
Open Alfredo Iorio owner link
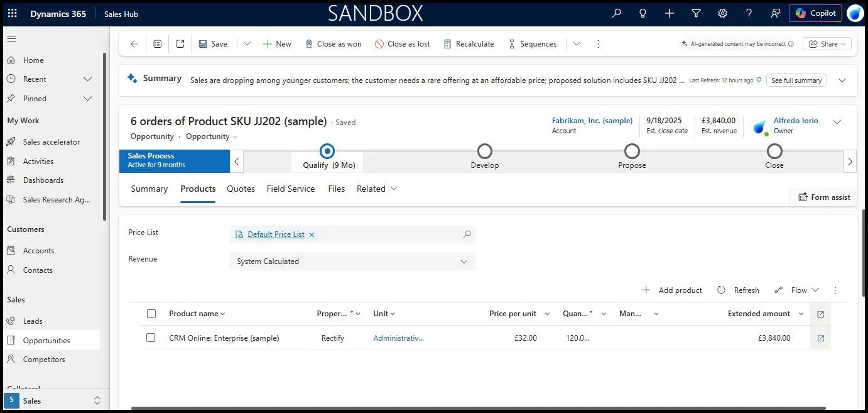pos(796,121)
